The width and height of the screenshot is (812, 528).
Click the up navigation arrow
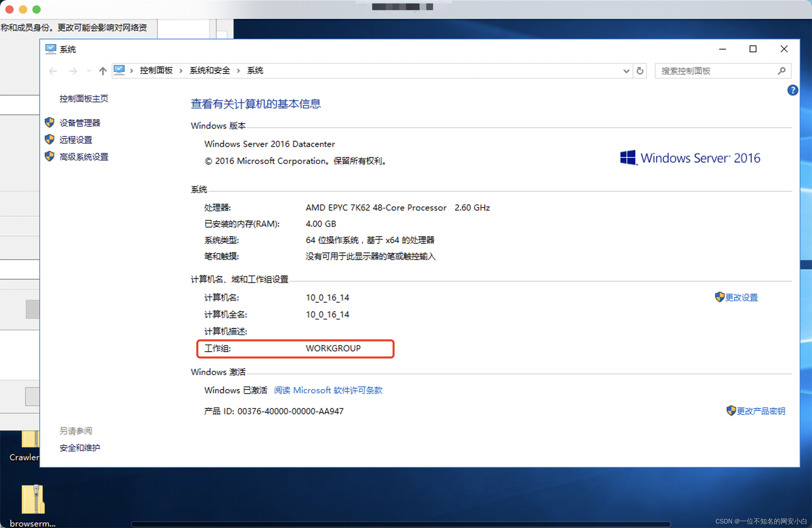coord(103,71)
